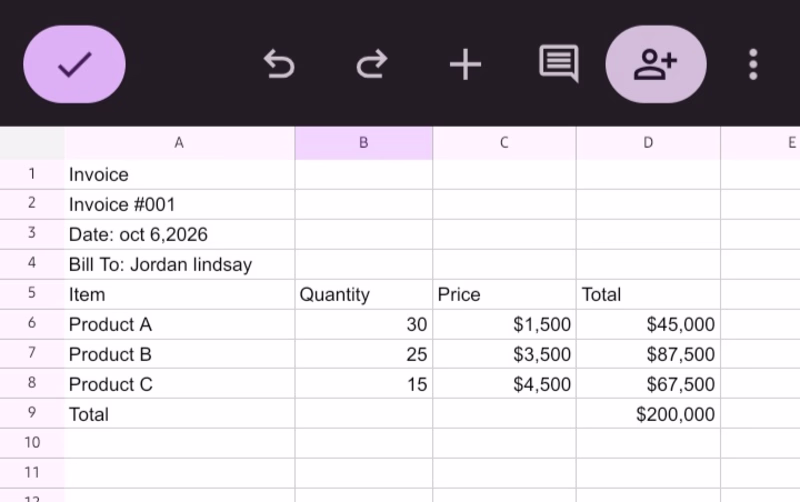Screen dimensions: 800x502
Task: Select price cell "$4,500"
Action: pyautogui.click(x=504, y=384)
